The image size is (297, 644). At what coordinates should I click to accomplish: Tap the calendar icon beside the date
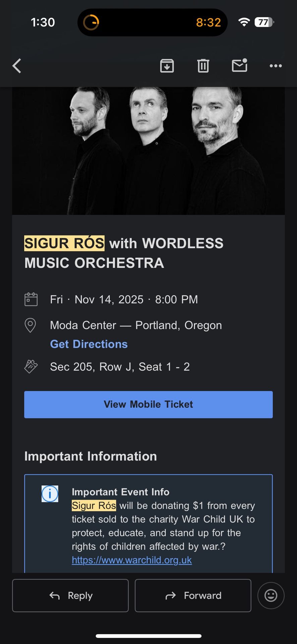31,299
